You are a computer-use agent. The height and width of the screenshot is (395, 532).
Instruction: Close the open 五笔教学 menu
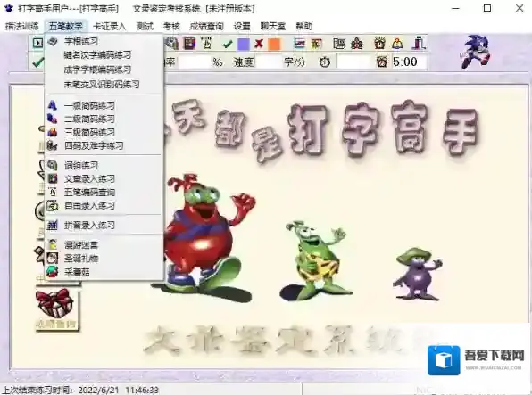(66, 26)
